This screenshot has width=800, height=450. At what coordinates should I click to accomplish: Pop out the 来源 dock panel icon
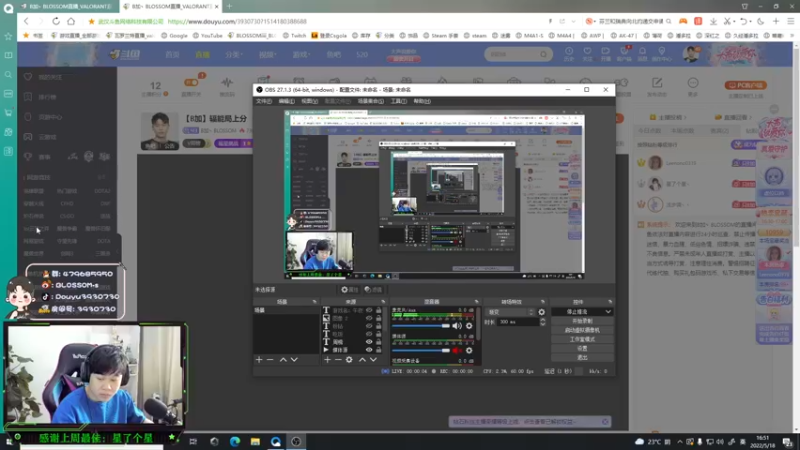[x=383, y=302]
